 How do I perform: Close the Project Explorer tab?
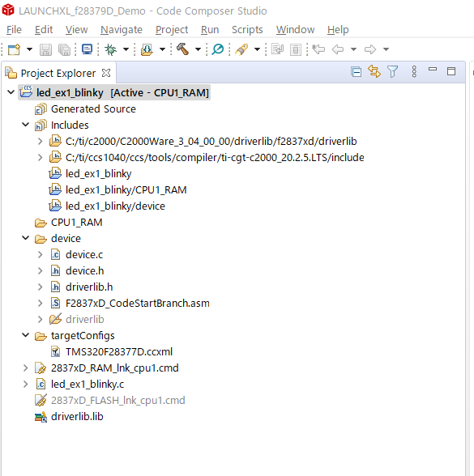[106, 73]
